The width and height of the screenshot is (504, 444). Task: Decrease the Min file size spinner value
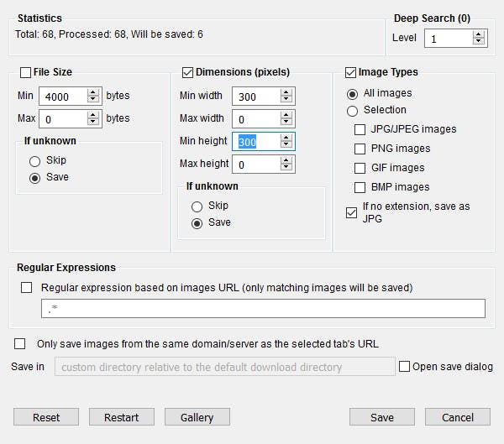tap(95, 100)
